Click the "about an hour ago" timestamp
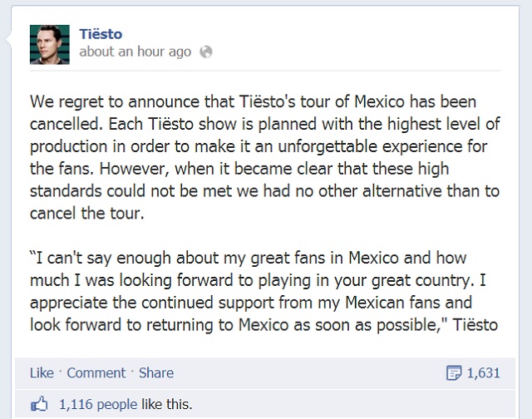 (136, 52)
